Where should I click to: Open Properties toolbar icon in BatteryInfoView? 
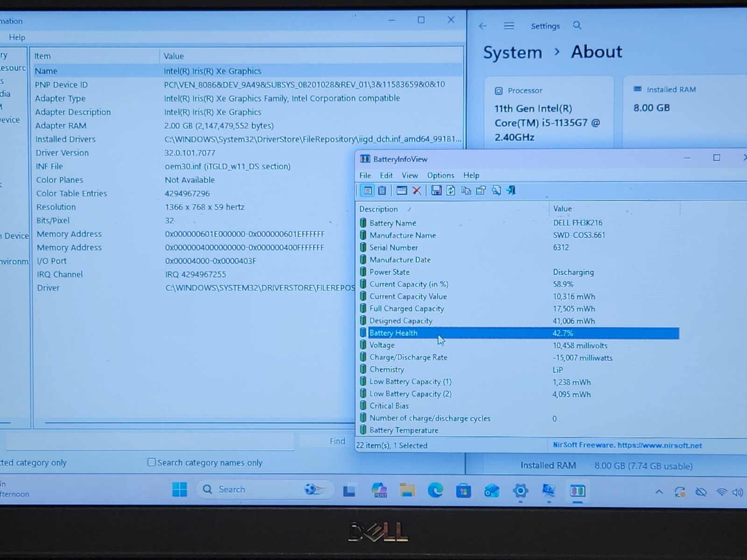click(481, 190)
